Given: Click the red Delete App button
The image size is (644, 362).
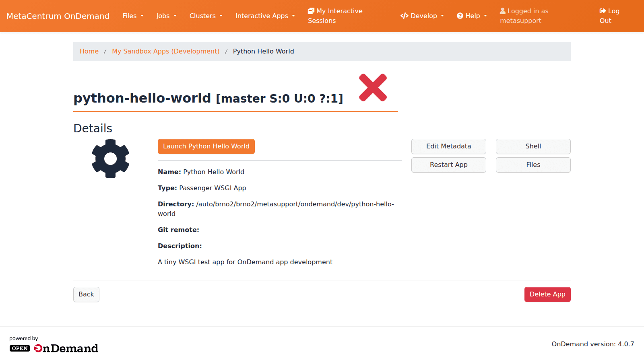Looking at the screenshot, I should pos(547,294).
